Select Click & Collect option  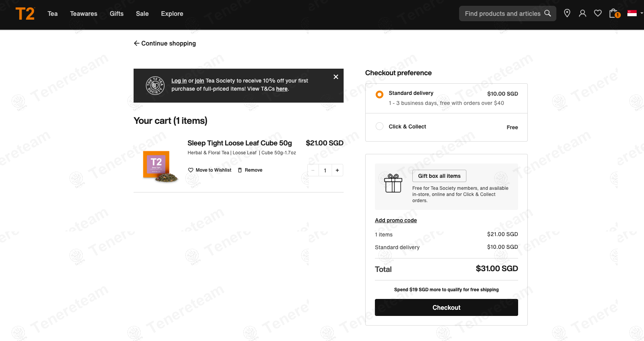[380, 127]
